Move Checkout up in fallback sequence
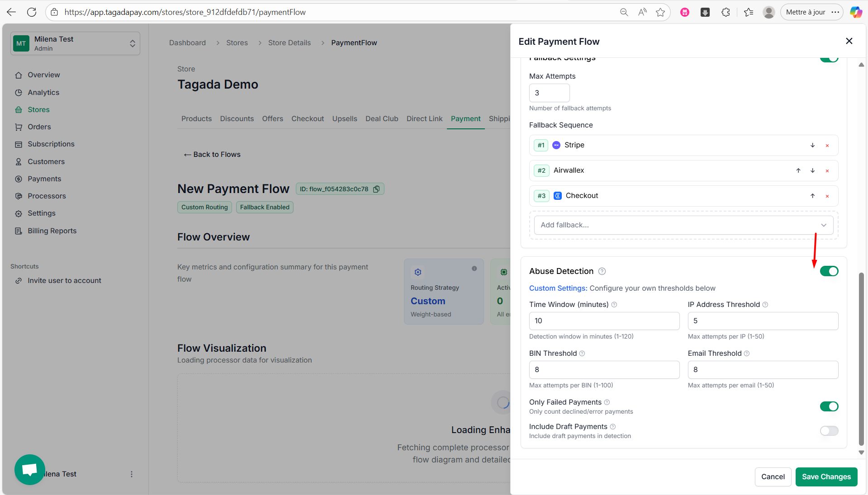 point(812,196)
